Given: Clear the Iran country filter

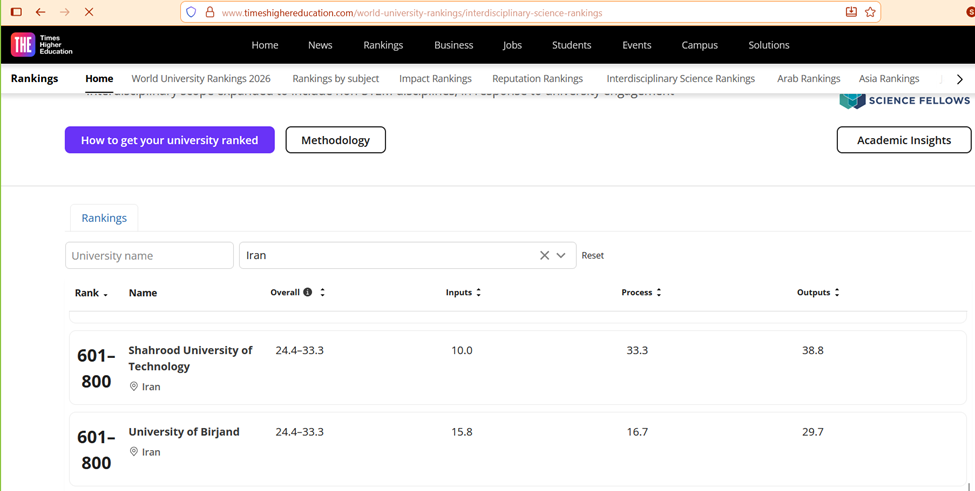Looking at the screenshot, I should click(544, 255).
